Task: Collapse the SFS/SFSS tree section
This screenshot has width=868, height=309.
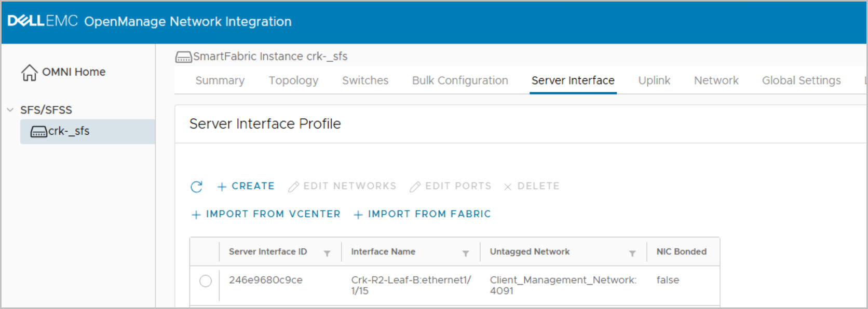Action: tap(10, 110)
